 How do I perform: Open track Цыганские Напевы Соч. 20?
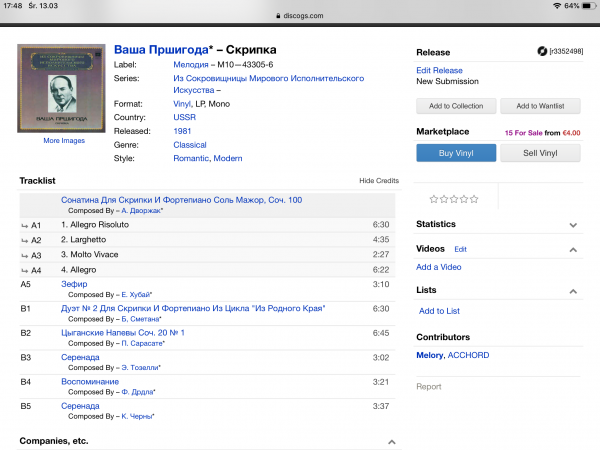(123, 333)
